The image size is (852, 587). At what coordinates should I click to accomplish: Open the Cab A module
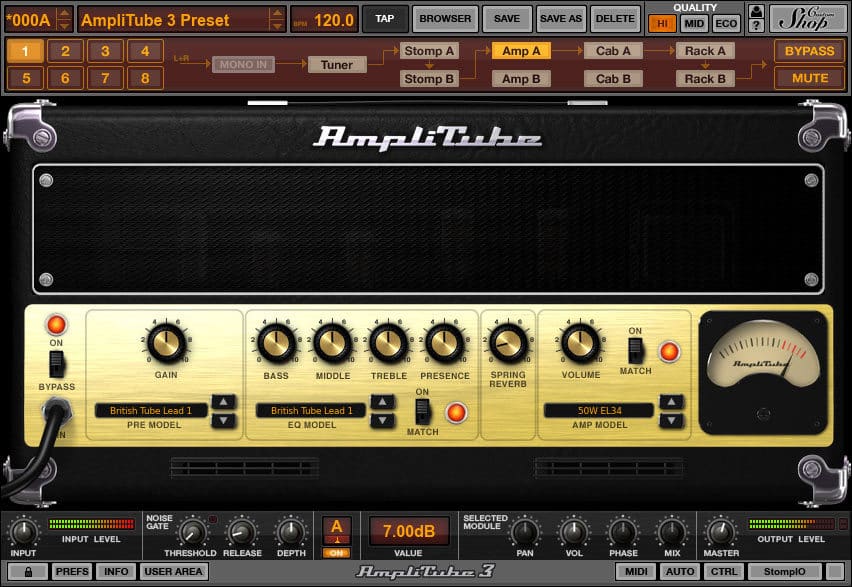[x=613, y=50]
